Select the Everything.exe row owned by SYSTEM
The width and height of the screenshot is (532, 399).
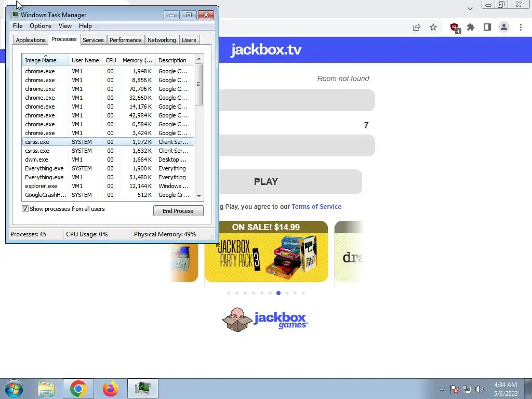(x=108, y=168)
